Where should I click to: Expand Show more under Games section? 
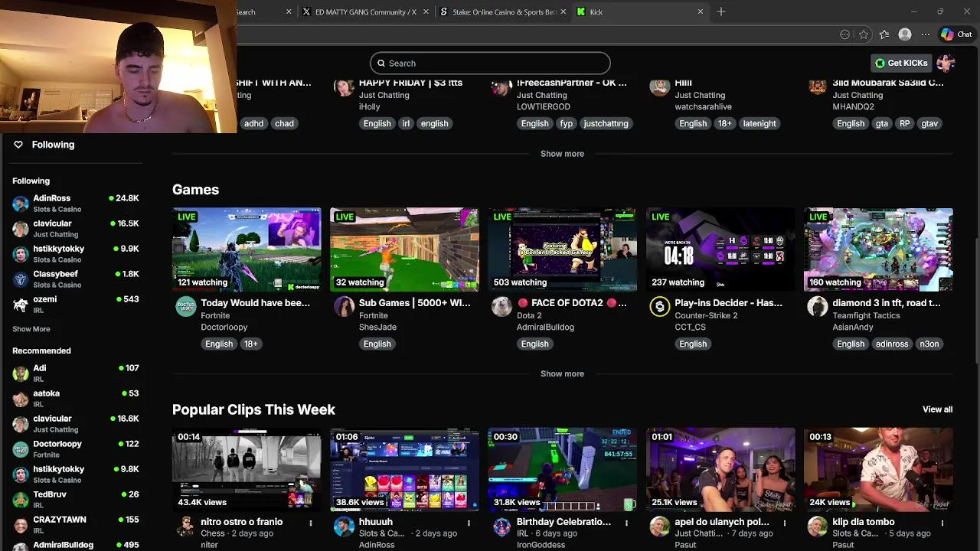pyautogui.click(x=562, y=373)
